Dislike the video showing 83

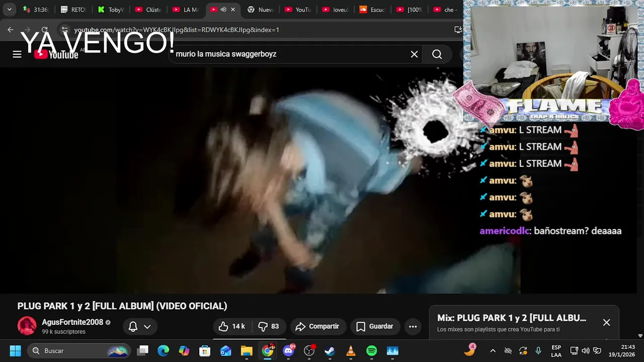269,326
